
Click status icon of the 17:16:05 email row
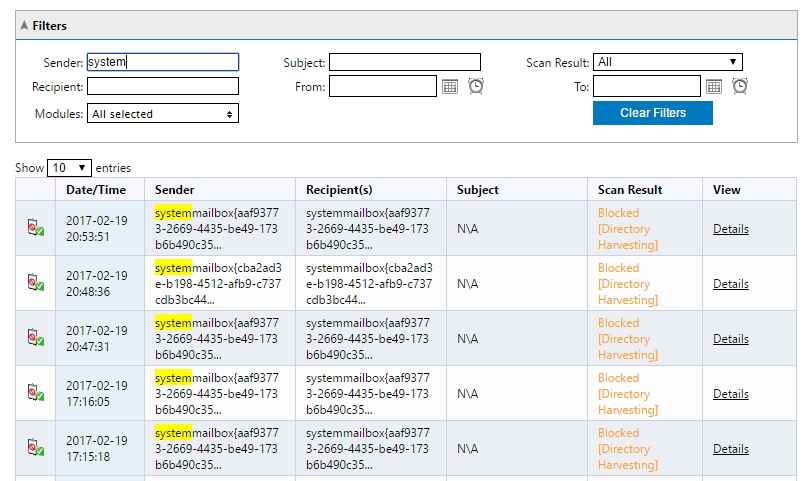point(36,393)
